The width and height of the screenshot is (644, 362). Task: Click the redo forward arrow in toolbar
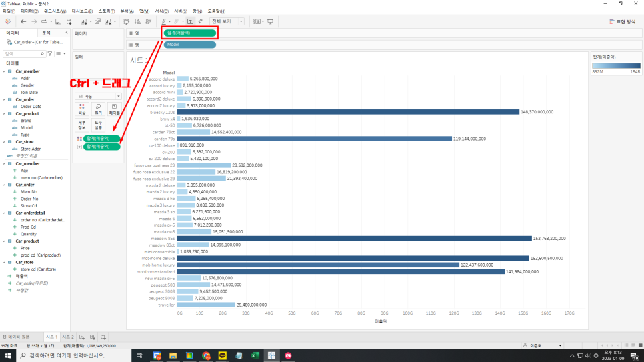tap(34, 21)
